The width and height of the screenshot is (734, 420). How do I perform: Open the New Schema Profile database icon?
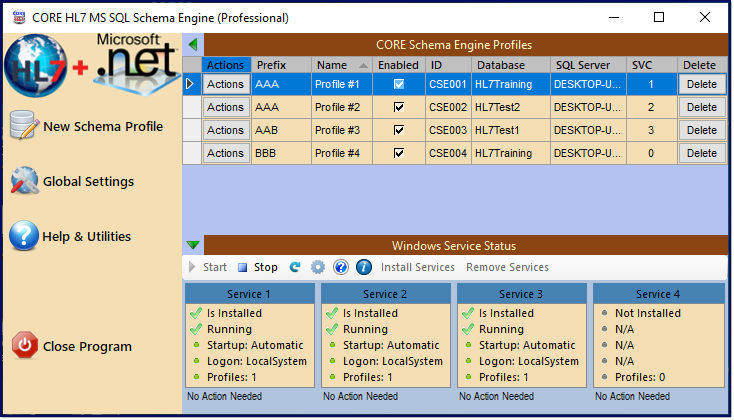(x=24, y=125)
